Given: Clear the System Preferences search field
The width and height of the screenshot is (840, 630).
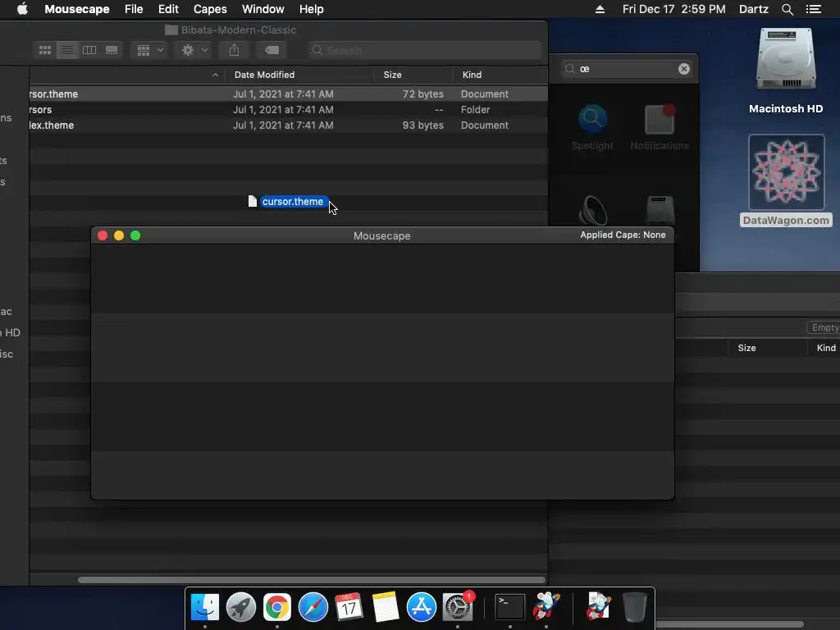Looking at the screenshot, I should 683,69.
